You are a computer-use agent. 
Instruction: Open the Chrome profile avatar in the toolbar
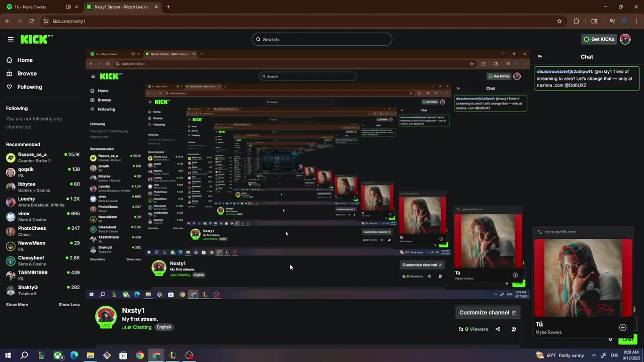coord(624,21)
